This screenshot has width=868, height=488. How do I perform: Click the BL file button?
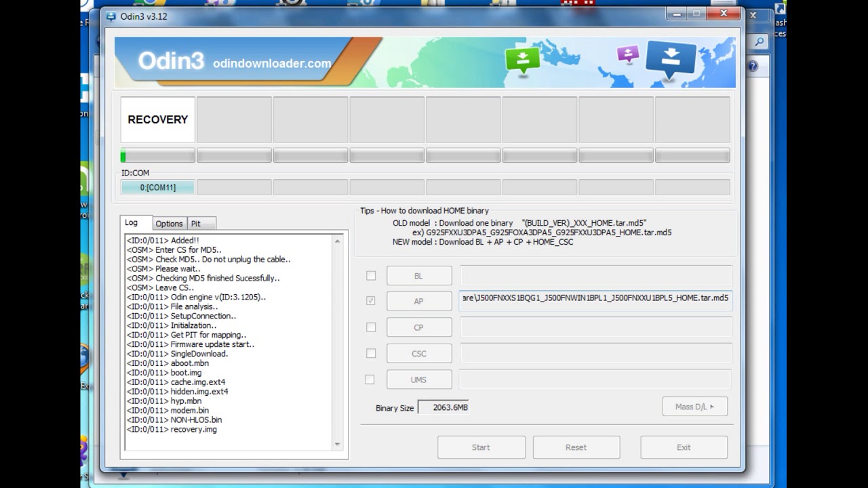click(419, 276)
